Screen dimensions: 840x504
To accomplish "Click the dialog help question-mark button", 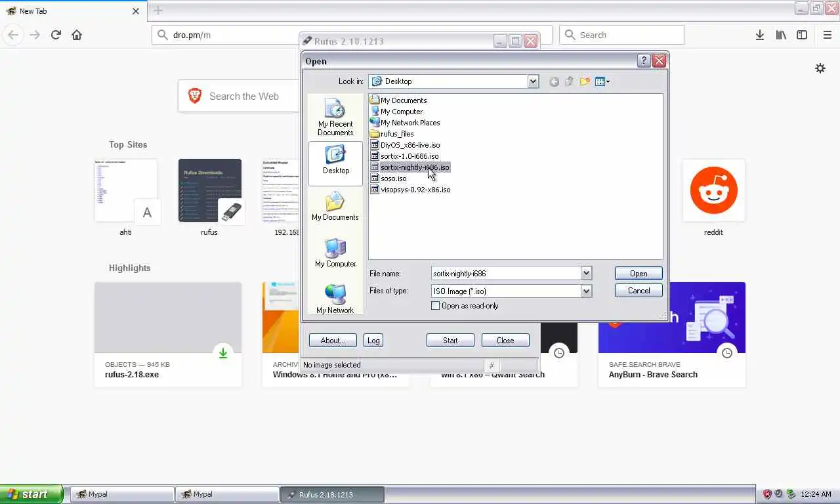I will (644, 61).
